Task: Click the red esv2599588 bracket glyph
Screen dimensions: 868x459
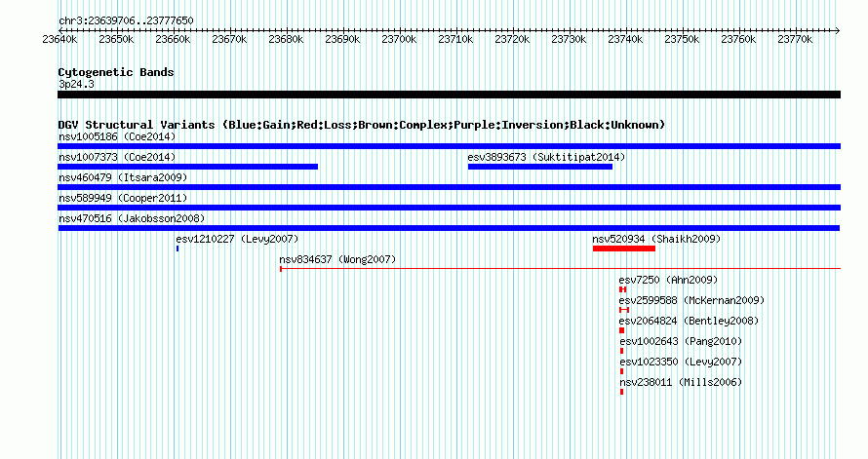Action: tap(624, 310)
